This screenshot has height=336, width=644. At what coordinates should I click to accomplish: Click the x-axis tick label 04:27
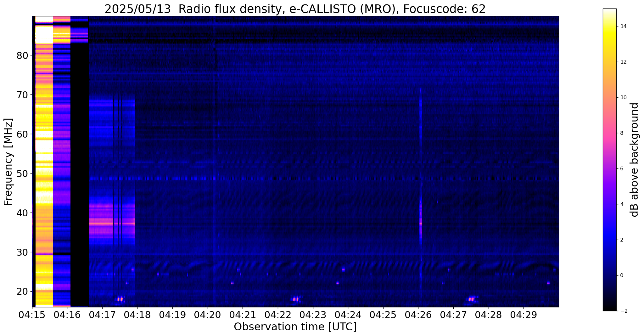click(453, 314)
